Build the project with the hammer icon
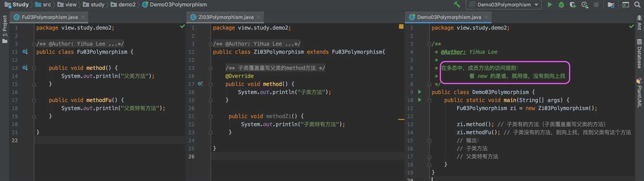 click(x=457, y=4)
